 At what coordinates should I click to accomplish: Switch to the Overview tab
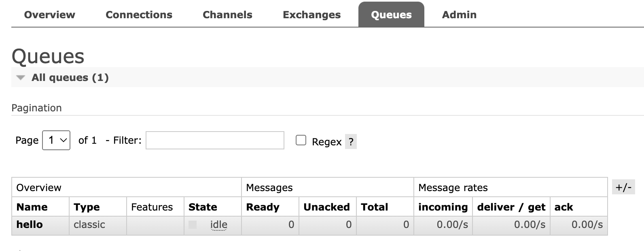[49, 15]
